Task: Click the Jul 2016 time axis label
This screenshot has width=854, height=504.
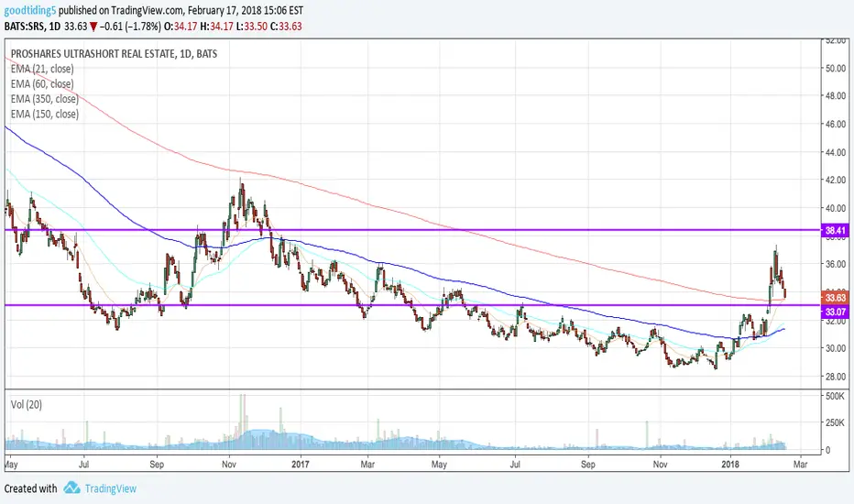Action: (84, 465)
